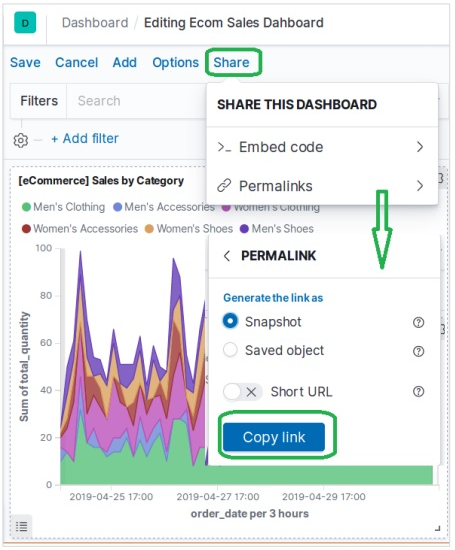Screen dimensions: 455x550
Task: Toggle the chart legend list icon
Action: [22, 526]
